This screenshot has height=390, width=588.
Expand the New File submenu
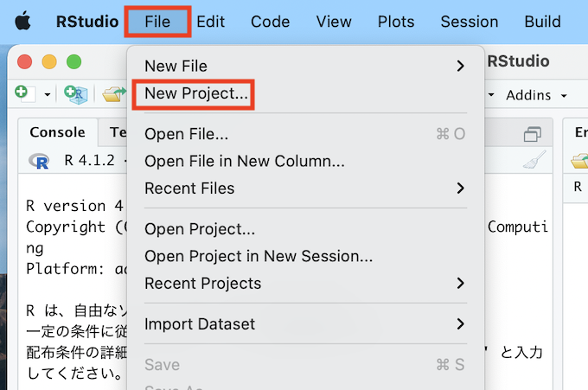click(460, 66)
